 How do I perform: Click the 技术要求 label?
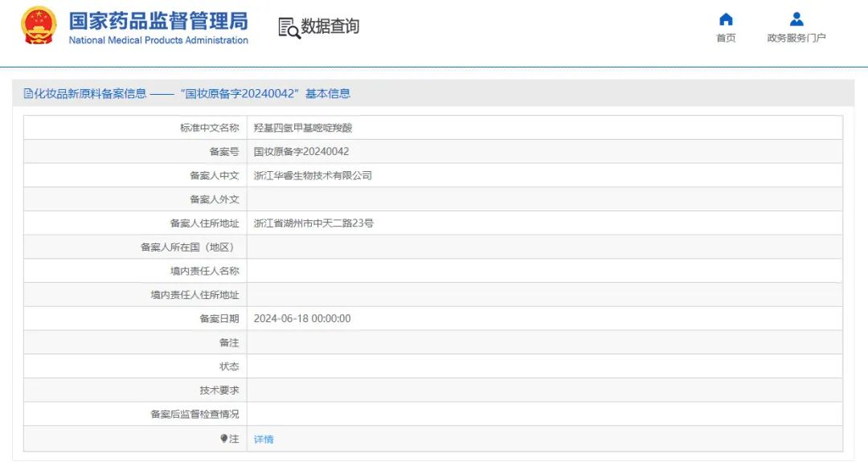point(219,390)
